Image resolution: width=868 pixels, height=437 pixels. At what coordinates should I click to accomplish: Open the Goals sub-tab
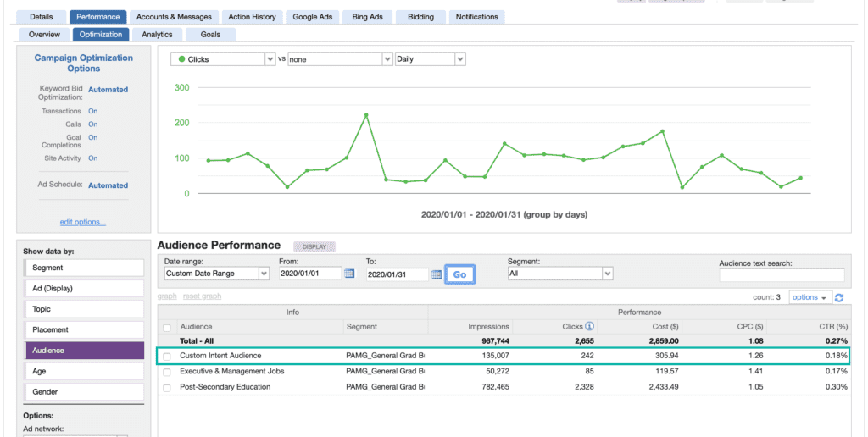click(210, 34)
